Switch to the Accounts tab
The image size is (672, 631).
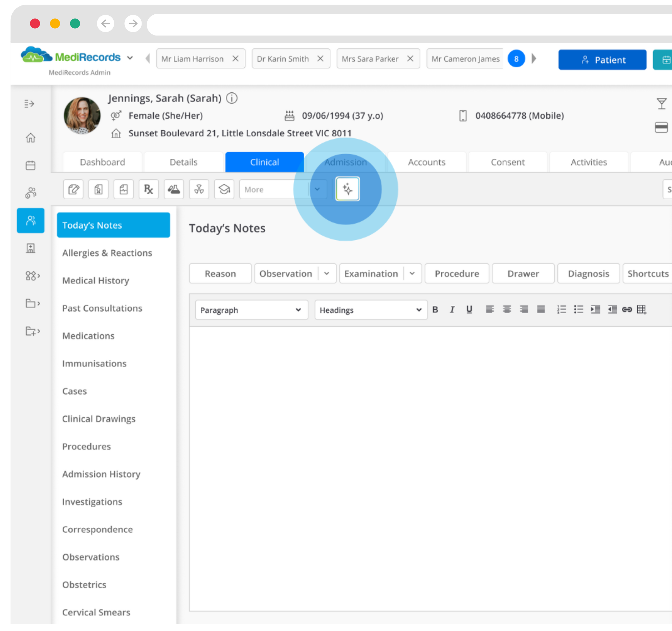(x=426, y=162)
